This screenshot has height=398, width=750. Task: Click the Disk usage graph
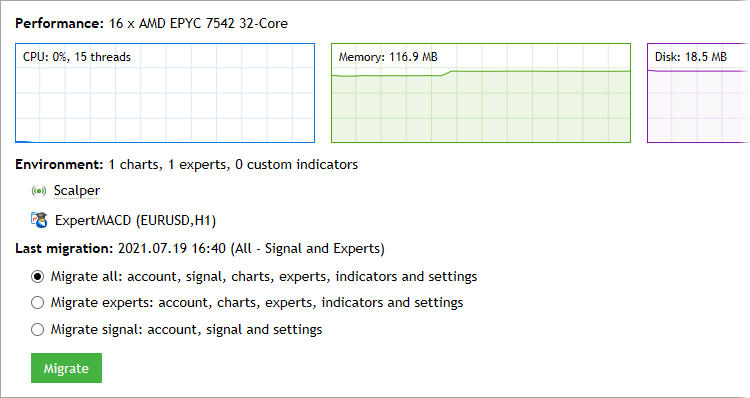pyautogui.click(x=698, y=93)
